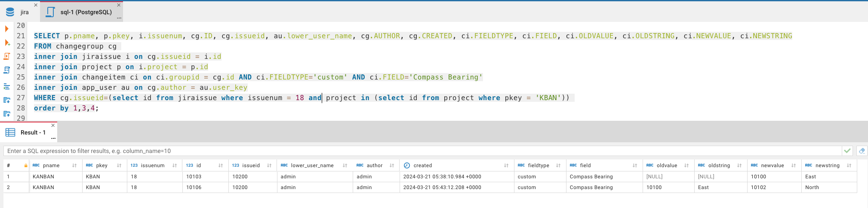Click the execute SQL script icon
868x208 pixels.
(x=7, y=56)
